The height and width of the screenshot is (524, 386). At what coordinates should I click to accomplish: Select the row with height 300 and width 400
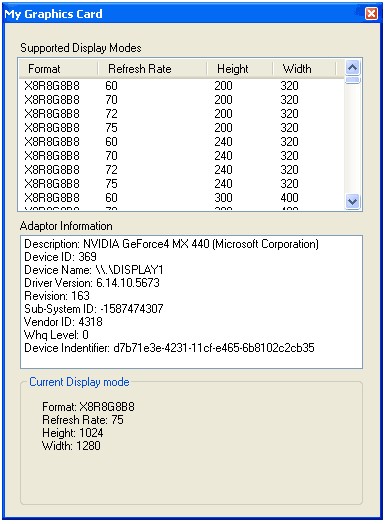pyautogui.click(x=181, y=198)
